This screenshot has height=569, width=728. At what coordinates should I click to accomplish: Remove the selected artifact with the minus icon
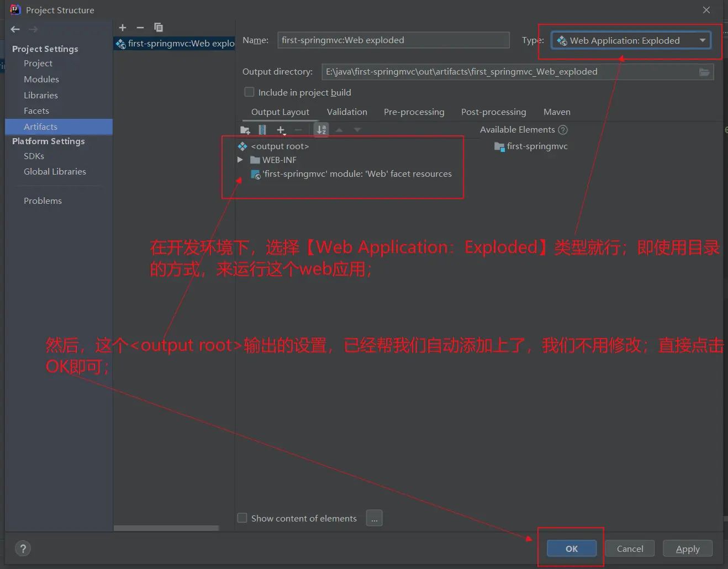[x=140, y=27]
